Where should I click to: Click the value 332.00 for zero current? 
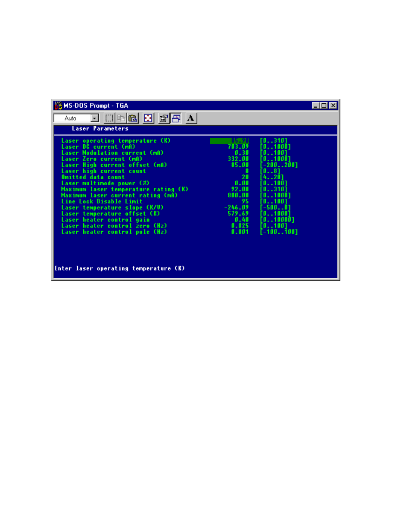pyautogui.click(x=238, y=159)
